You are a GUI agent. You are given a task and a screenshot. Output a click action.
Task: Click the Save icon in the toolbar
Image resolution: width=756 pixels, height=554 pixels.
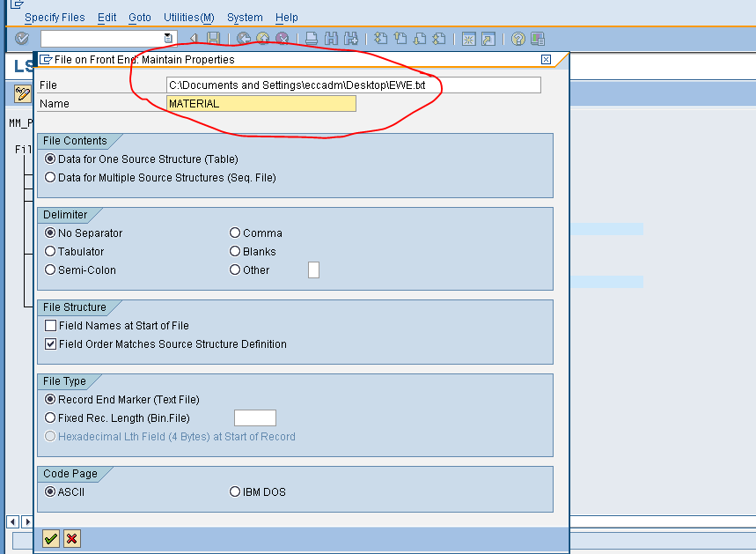[212, 38]
